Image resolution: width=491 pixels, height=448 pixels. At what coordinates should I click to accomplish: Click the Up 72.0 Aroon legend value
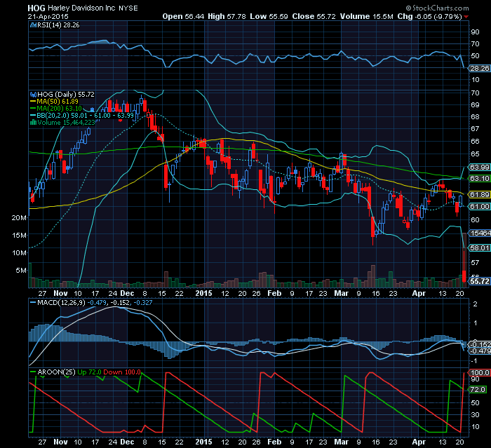click(x=89, y=372)
